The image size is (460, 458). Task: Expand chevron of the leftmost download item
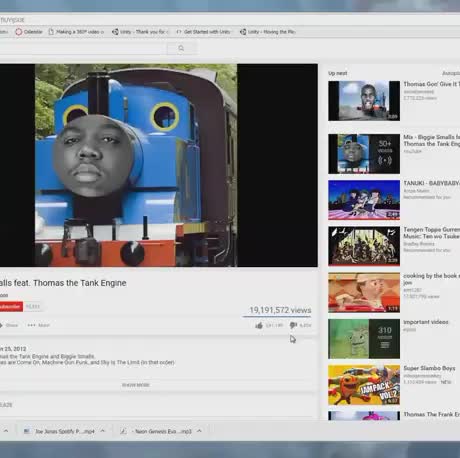click(6, 431)
